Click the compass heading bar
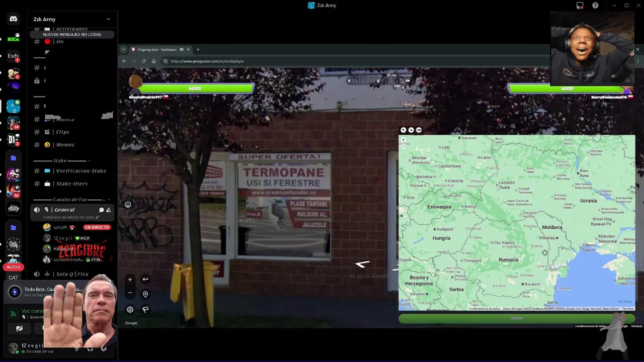 coord(378,80)
